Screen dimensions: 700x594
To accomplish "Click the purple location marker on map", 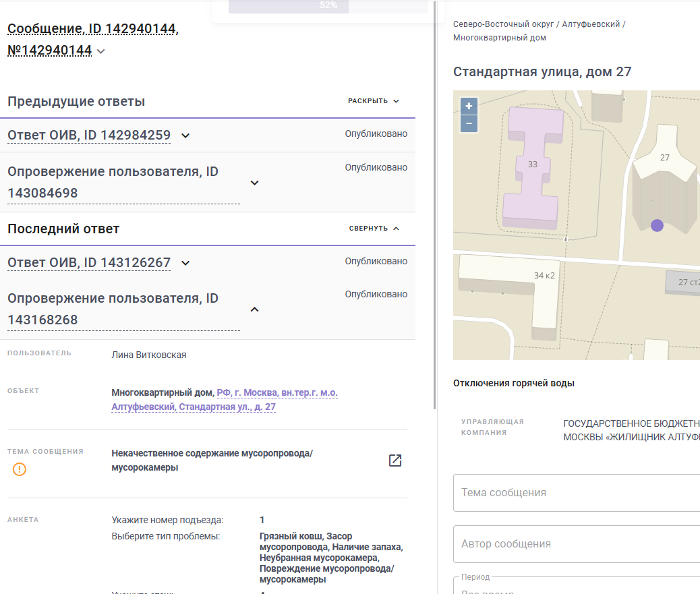I will [657, 225].
